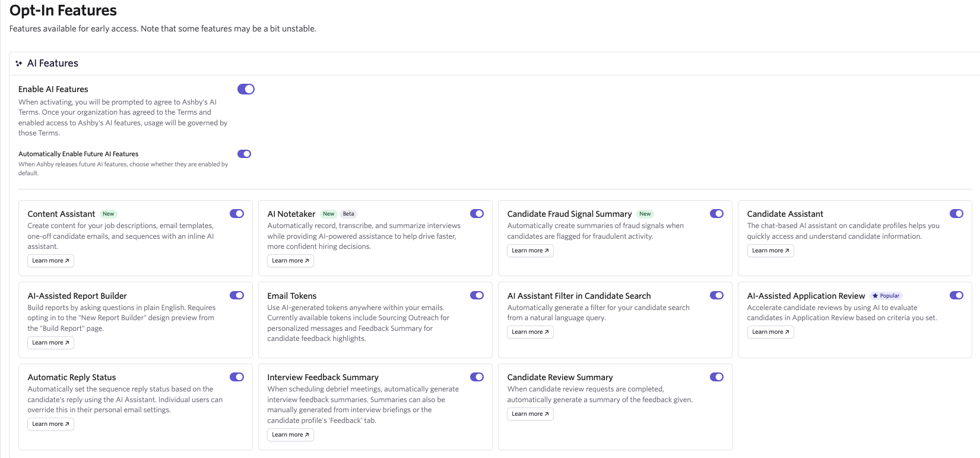Open Learn more under AI Notetaker
980x458 pixels.
(x=290, y=261)
